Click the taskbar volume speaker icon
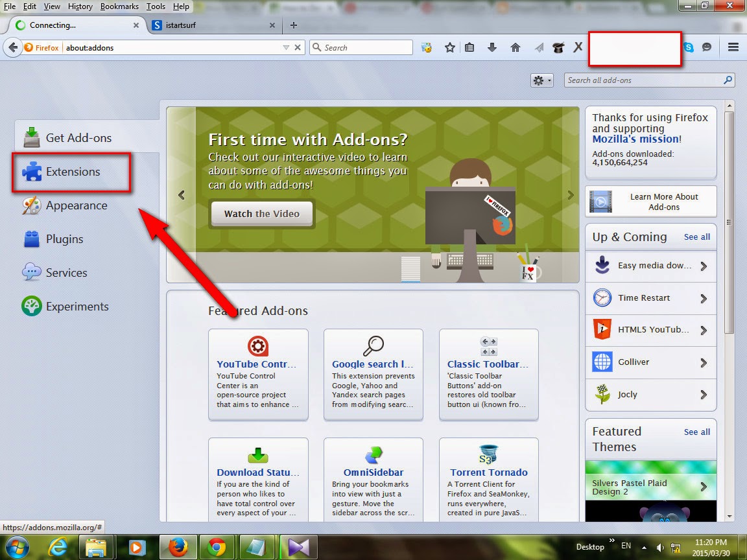 pyautogui.click(x=660, y=548)
